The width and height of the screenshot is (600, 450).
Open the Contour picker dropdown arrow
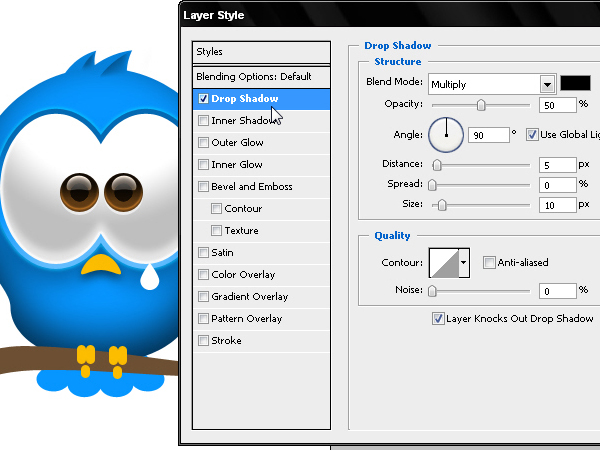tap(464, 263)
